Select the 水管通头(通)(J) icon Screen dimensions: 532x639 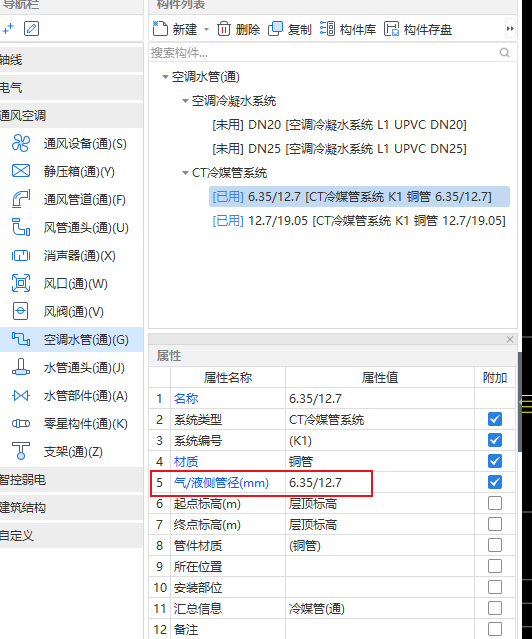21,367
